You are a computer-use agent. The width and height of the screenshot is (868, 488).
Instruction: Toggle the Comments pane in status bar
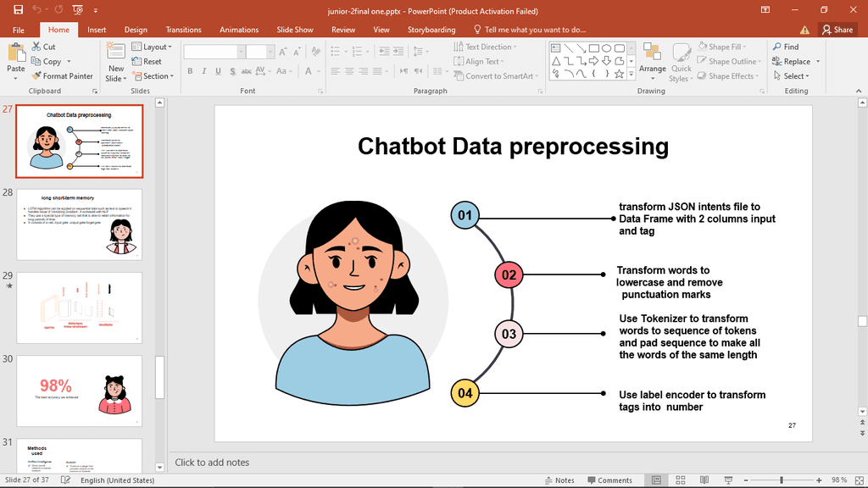point(609,480)
